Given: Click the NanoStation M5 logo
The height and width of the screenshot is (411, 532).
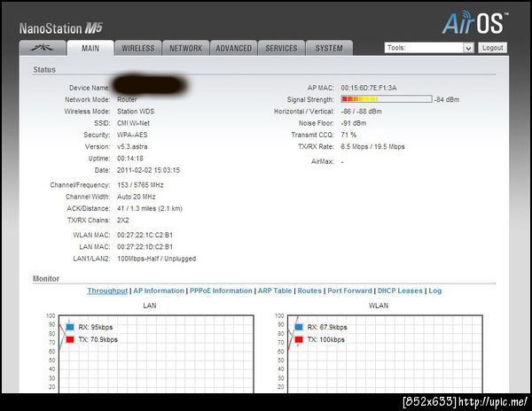Looking at the screenshot, I should click(x=61, y=28).
